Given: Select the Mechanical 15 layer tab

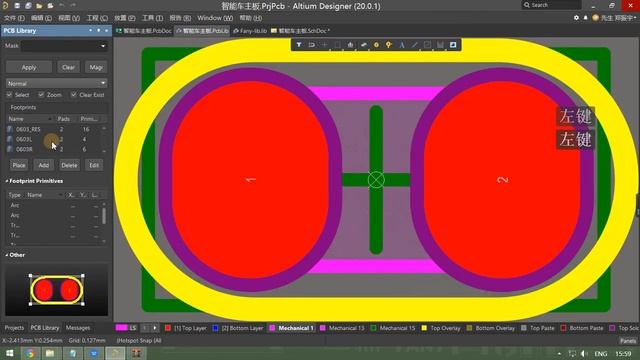Looking at the screenshot, I should (x=393, y=328).
